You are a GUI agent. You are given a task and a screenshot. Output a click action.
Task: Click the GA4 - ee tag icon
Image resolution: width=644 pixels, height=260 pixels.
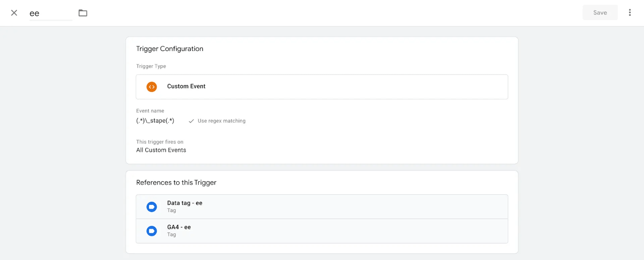(x=152, y=231)
